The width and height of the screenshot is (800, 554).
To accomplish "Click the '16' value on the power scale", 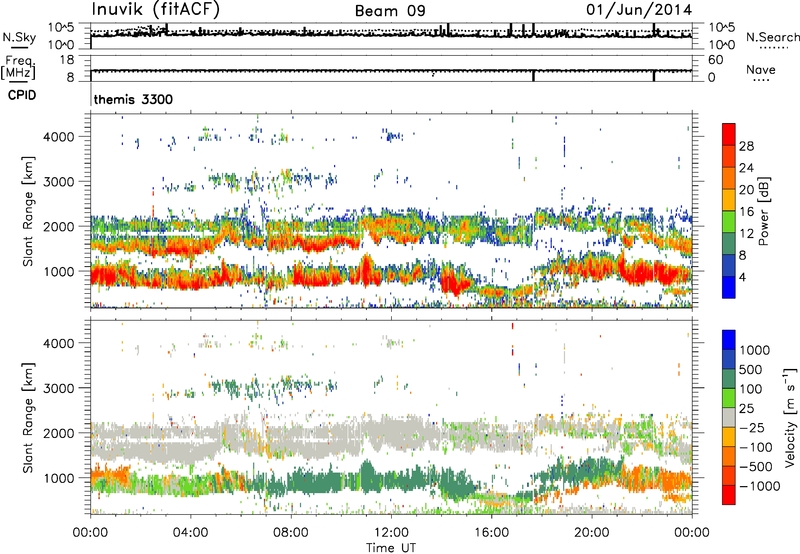I will pos(746,212).
